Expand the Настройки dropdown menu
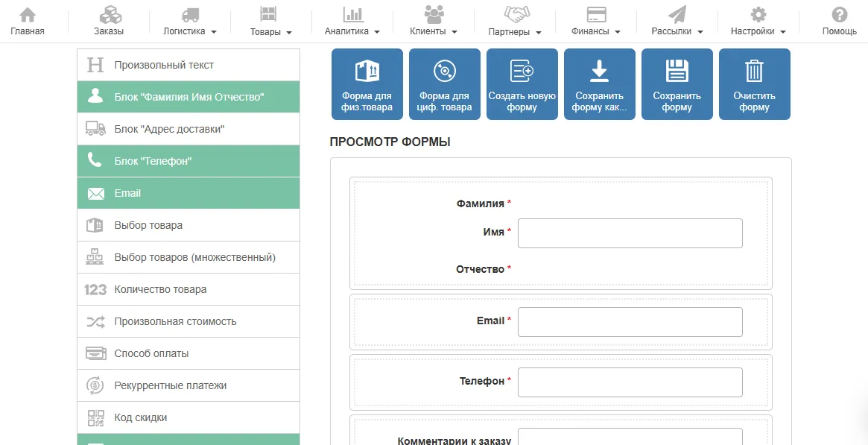This screenshot has width=868, height=445. 758,22
